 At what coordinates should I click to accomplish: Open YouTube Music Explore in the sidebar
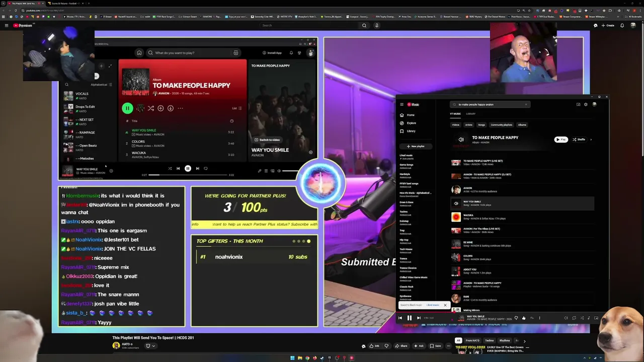click(409, 123)
